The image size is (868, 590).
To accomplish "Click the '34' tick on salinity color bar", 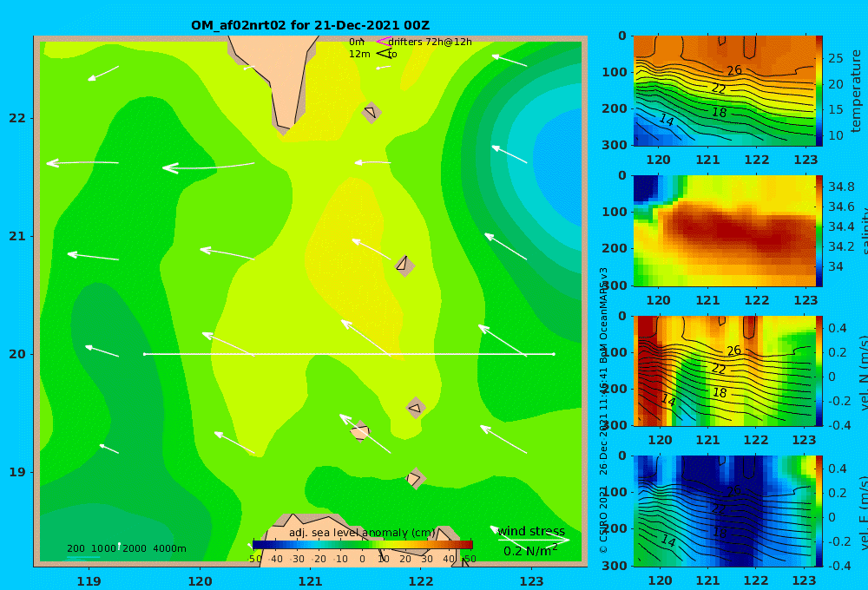I will point(835,266).
